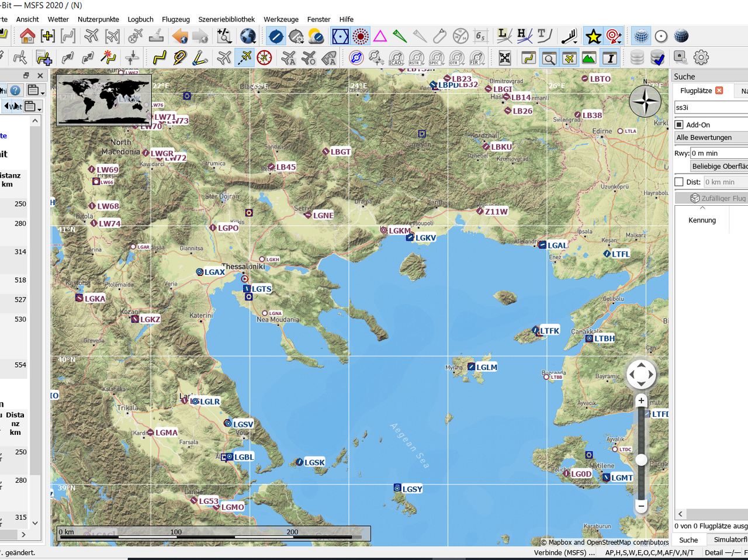
Task: Click the map zoom slider handle
Action: click(x=641, y=460)
